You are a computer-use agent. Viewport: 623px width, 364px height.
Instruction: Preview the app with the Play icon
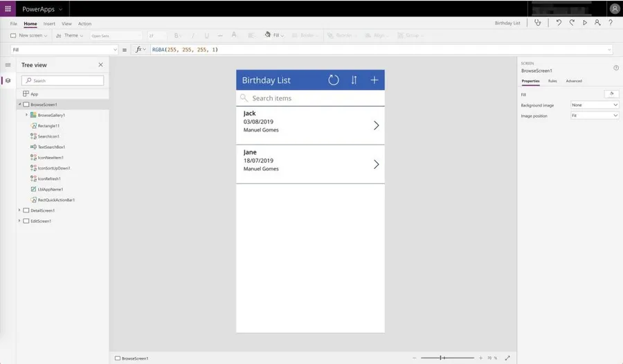[585, 23]
